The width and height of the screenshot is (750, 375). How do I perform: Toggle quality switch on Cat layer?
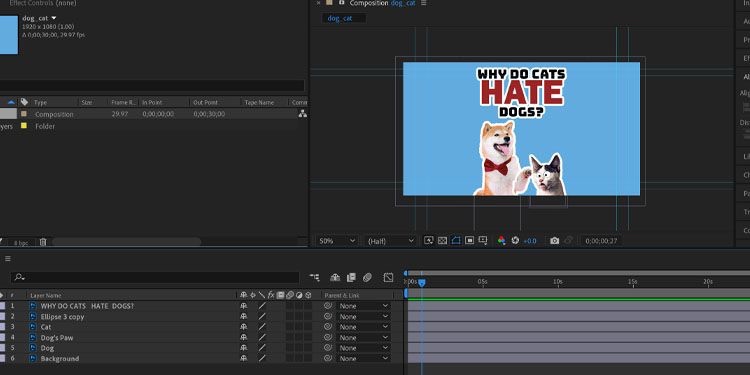[262, 327]
